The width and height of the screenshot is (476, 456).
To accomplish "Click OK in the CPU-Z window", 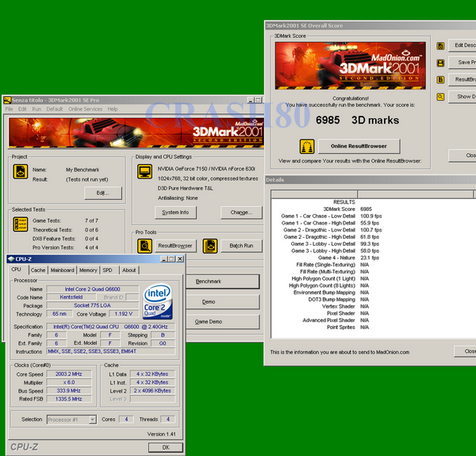I will coord(166,447).
